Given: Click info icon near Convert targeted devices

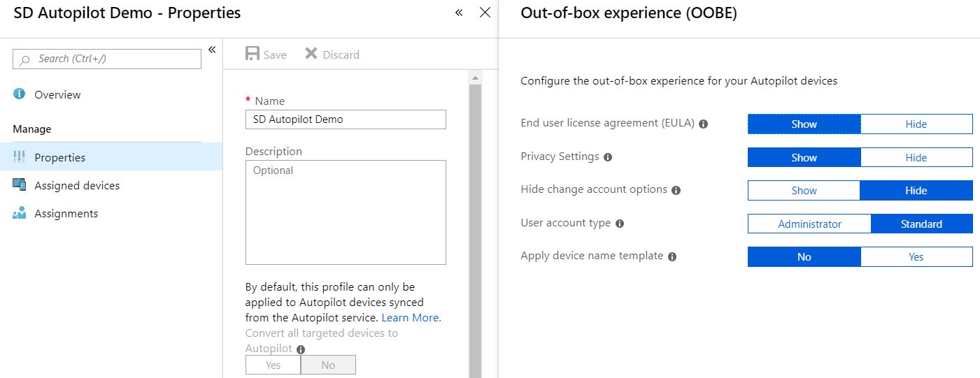Looking at the screenshot, I should 301,349.
